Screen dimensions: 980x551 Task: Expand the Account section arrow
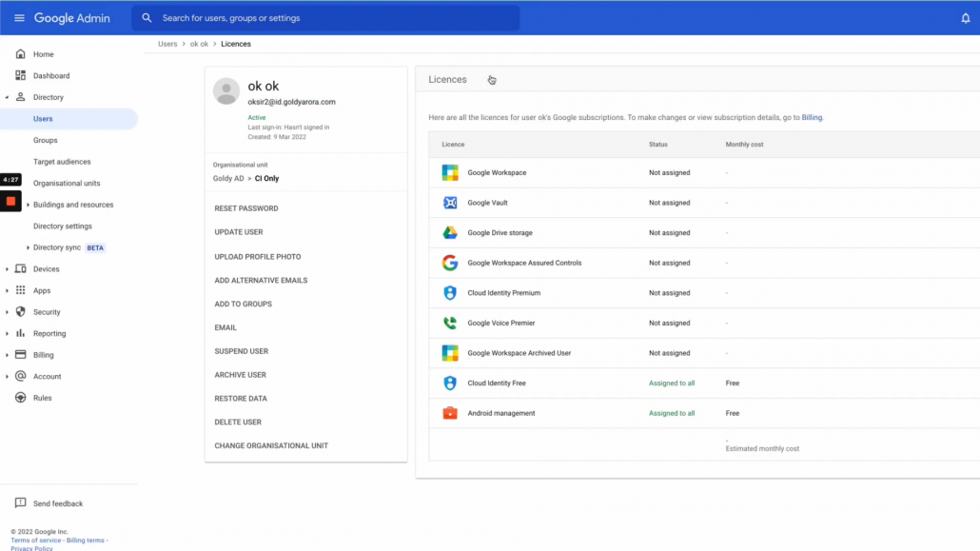[7, 377]
